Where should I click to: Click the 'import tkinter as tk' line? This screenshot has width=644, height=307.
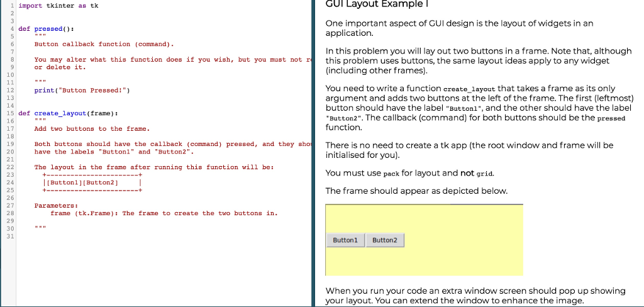(x=58, y=6)
